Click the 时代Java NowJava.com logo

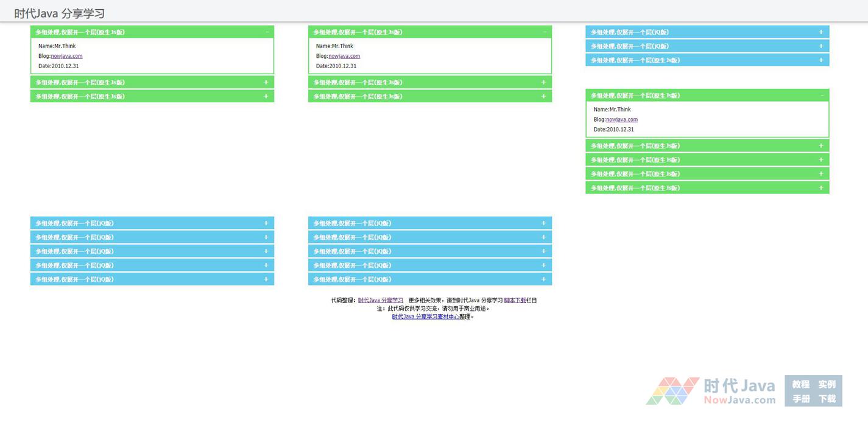(710, 391)
